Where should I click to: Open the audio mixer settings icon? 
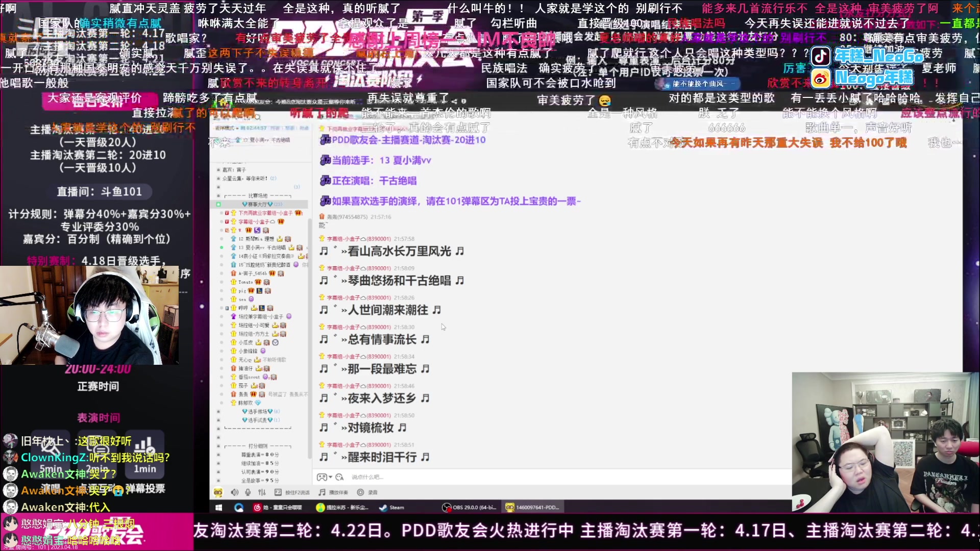click(x=262, y=492)
